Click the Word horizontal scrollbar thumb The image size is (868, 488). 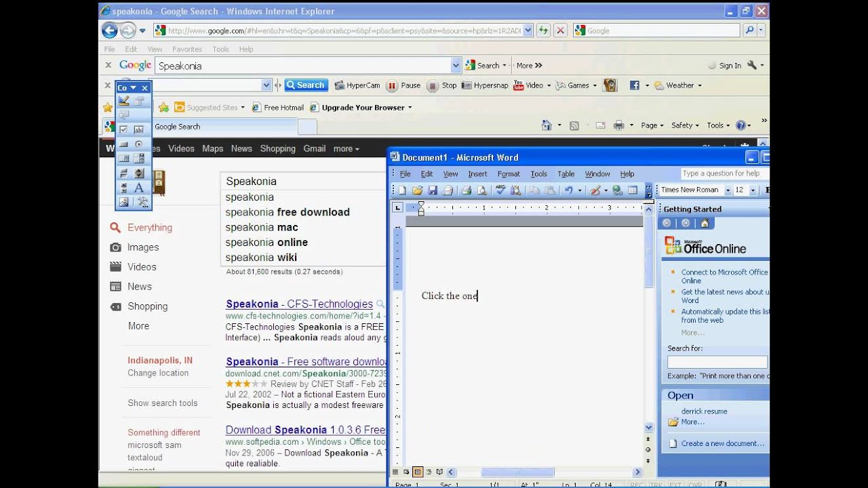pyautogui.click(x=517, y=472)
